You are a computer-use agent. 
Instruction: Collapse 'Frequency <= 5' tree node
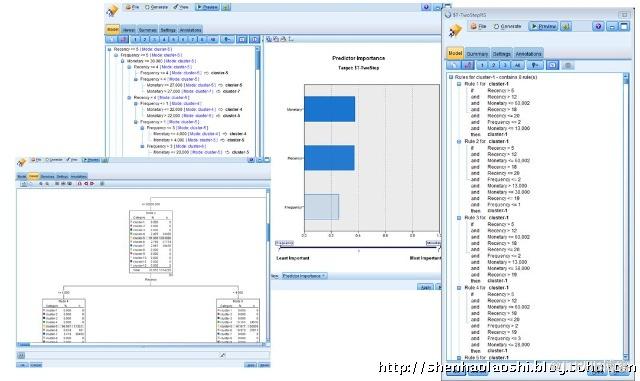point(116,55)
